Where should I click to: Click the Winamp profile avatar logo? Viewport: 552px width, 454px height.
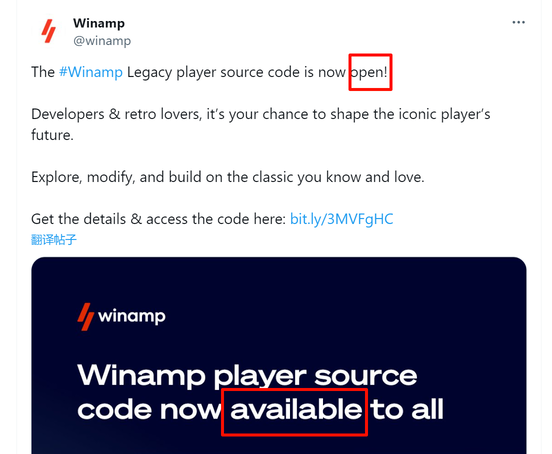pos(49,31)
